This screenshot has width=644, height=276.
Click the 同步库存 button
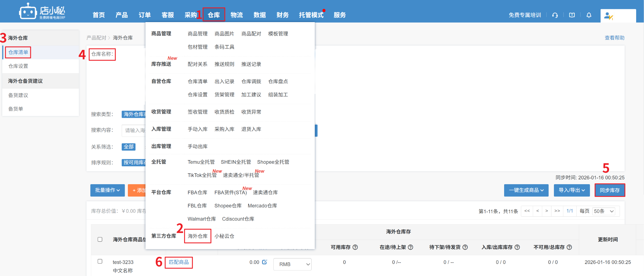click(610, 190)
